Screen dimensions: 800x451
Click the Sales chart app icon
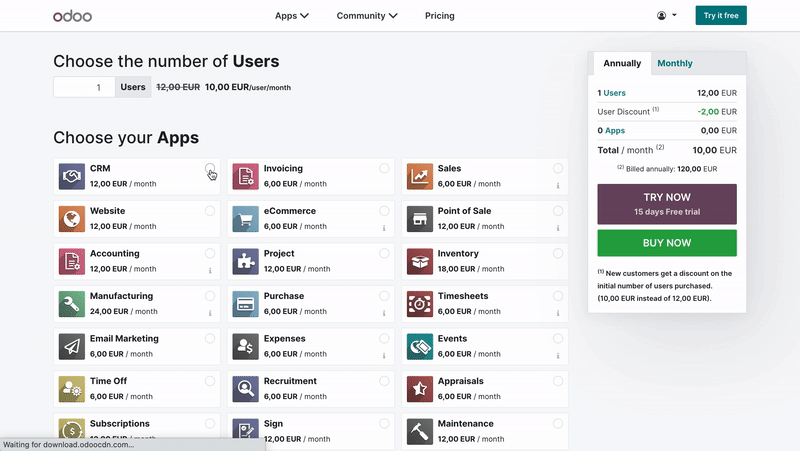point(419,177)
